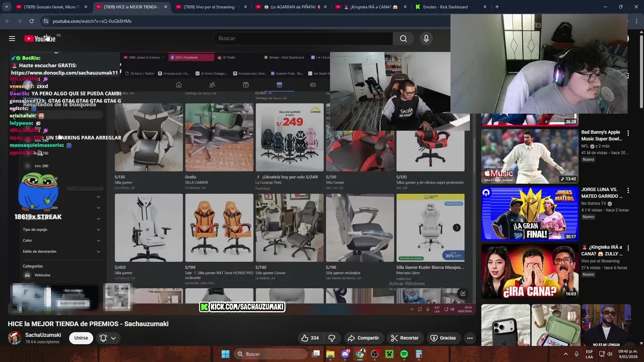
Task: Open Calculator from the taskbar
Action: point(419,354)
